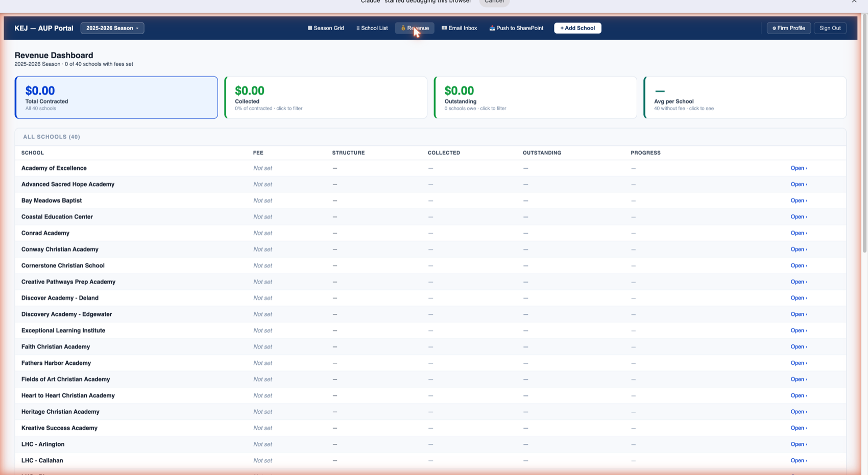
Task: Open the Academy of Excellence row link
Action: pos(799,168)
